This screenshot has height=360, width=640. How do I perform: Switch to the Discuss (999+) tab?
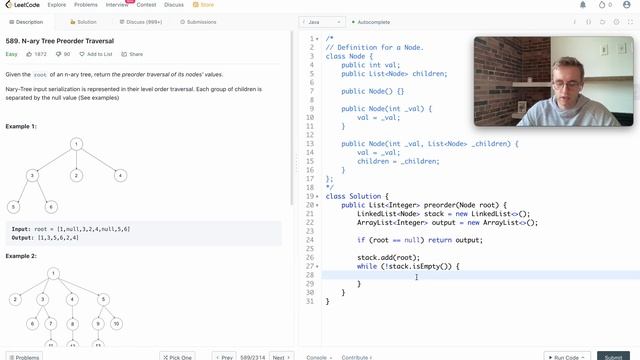pyautogui.click(x=141, y=22)
